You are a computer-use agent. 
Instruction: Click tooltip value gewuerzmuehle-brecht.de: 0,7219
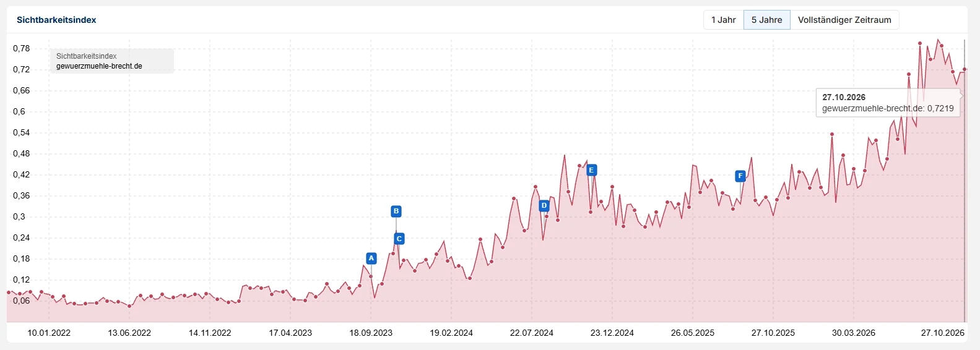888,108
